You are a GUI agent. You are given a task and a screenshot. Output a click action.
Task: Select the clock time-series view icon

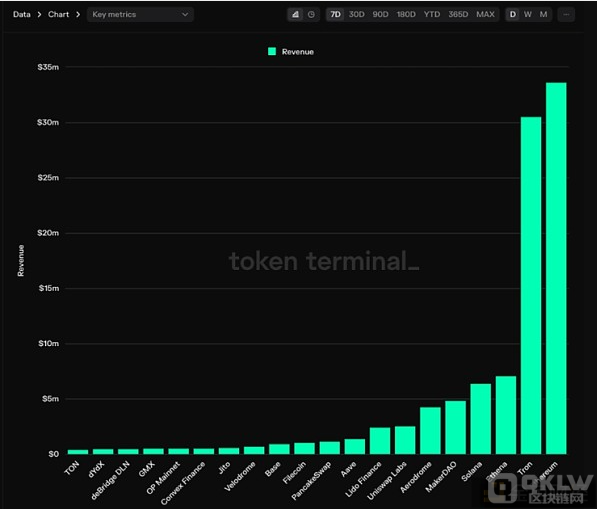311,14
